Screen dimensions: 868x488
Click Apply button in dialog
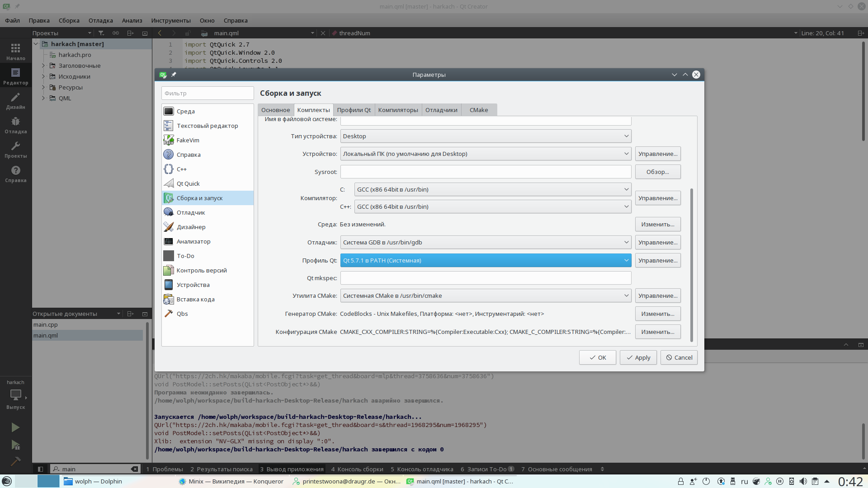click(x=638, y=357)
